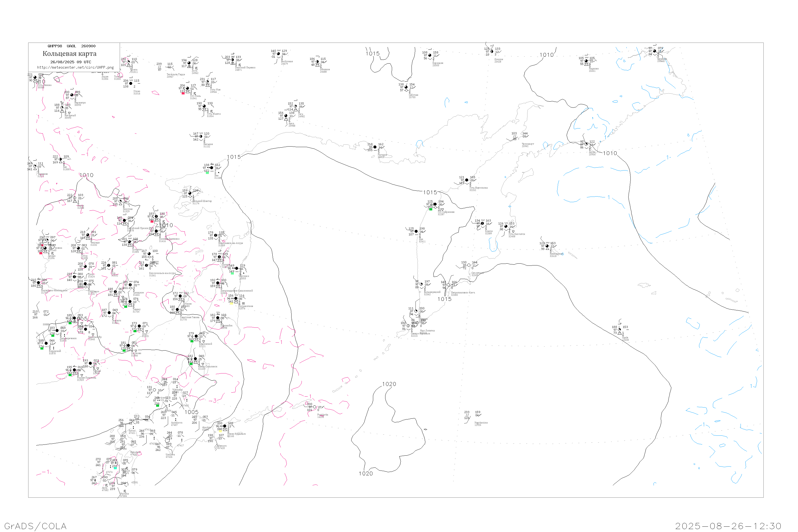Click the Усть-Воямполка 32252 filled station circle
This screenshot has height=532, width=798.
click(467, 180)
